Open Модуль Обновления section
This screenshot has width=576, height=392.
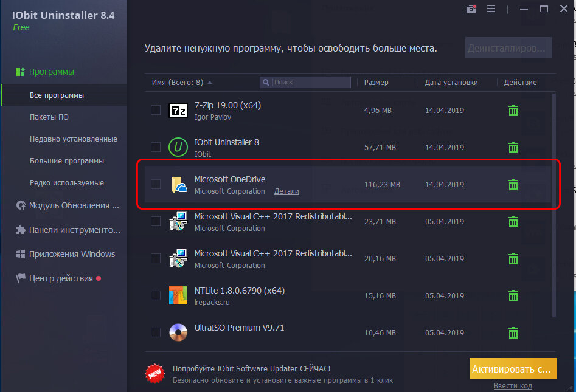[74, 205]
